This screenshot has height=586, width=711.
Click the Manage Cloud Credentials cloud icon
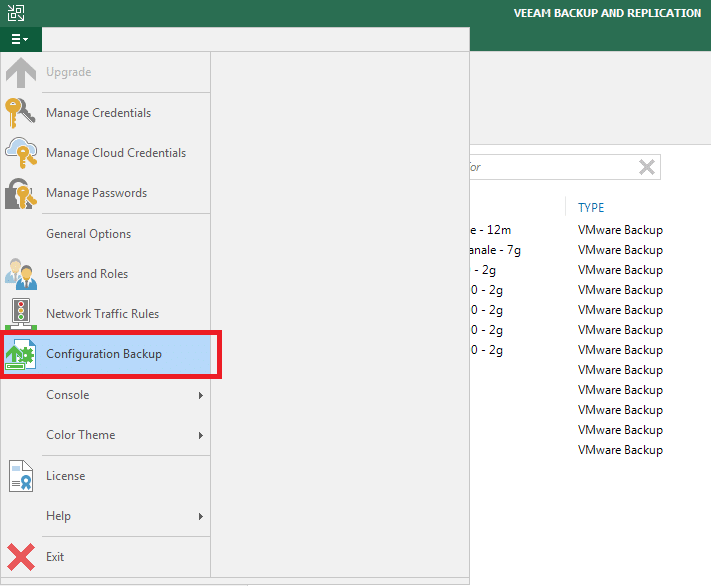coord(21,153)
